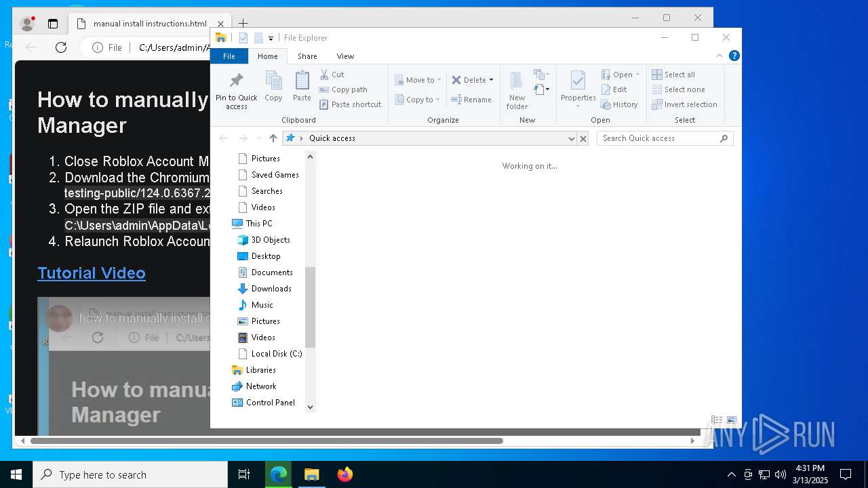This screenshot has height=488, width=868.
Task: Collapse the ribbon with the chevron
Action: pos(719,56)
